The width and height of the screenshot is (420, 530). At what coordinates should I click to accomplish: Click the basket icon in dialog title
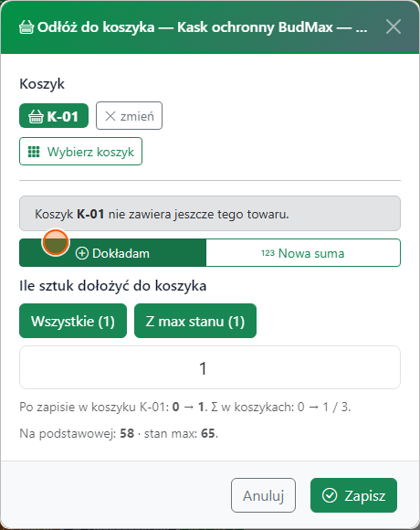[26, 27]
